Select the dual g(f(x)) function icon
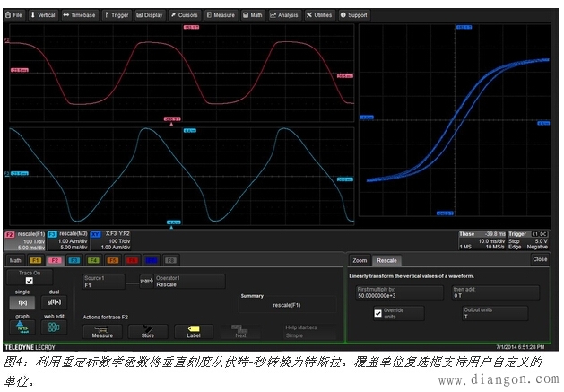 (x=54, y=302)
